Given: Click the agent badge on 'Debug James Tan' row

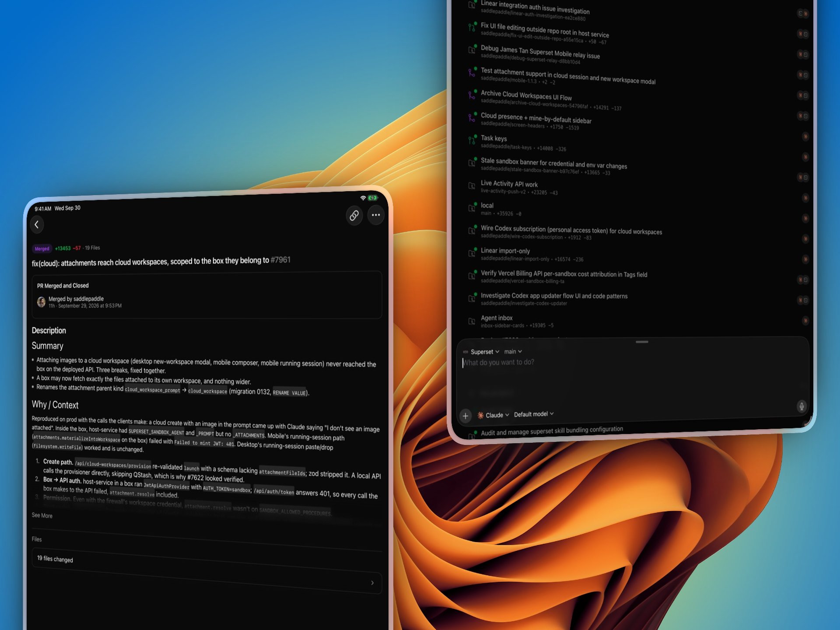Looking at the screenshot, I should [802, 54].
